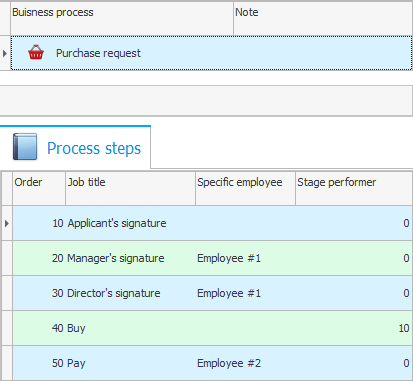Screen dimensions: 413x381
Task: Click the red shopping basket icon
Action: pos(36,52)
